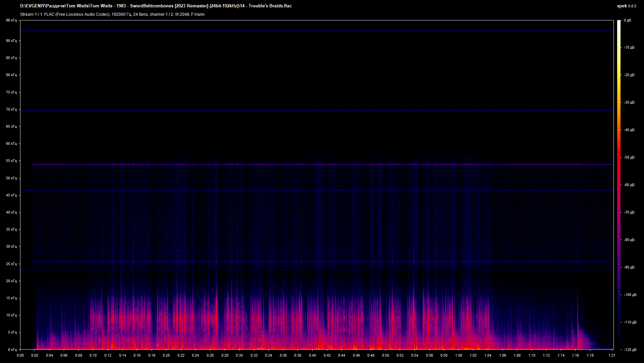644x363 pixels.
Task: Click the file path title text ending in Trouble's Braids.flac
Action: [x=156, y=6]
